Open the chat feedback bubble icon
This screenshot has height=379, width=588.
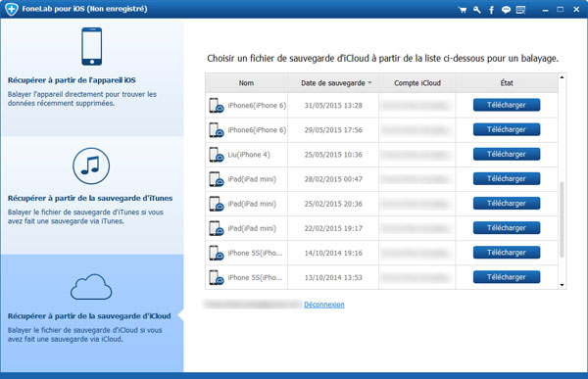click(x=506, y=10)
